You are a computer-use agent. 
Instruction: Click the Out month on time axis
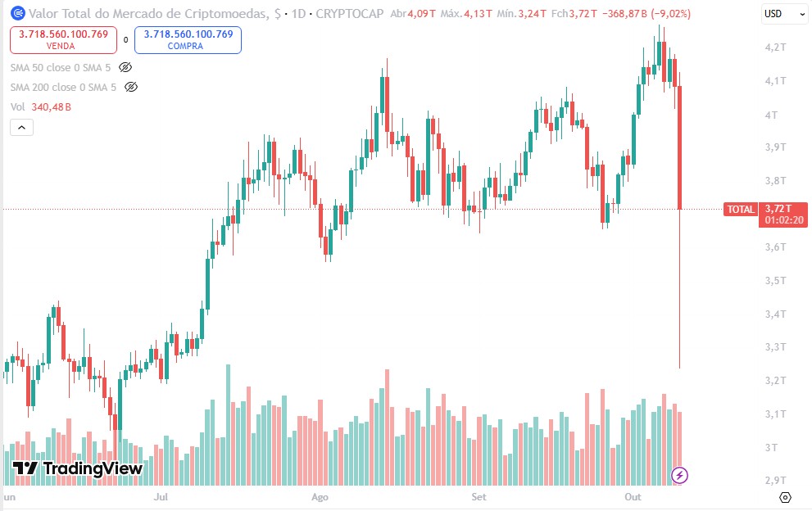pyautogui.click(x=633, y=496)
